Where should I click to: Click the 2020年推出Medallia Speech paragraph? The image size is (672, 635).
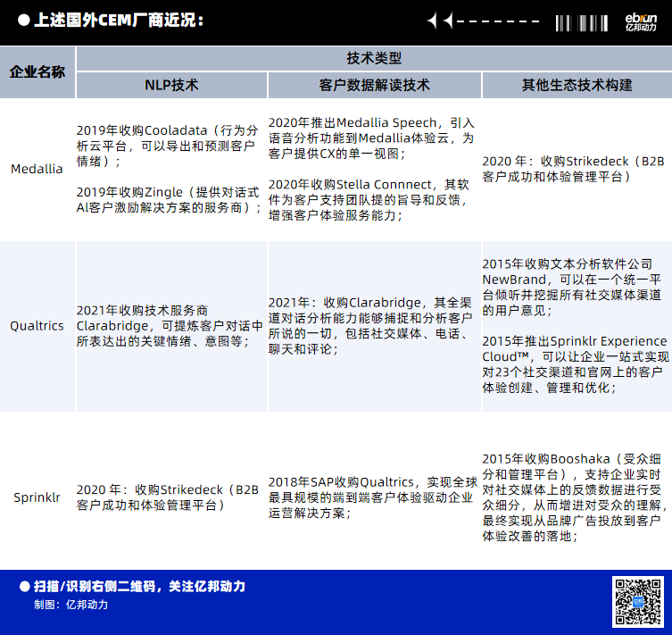[373, 138]
